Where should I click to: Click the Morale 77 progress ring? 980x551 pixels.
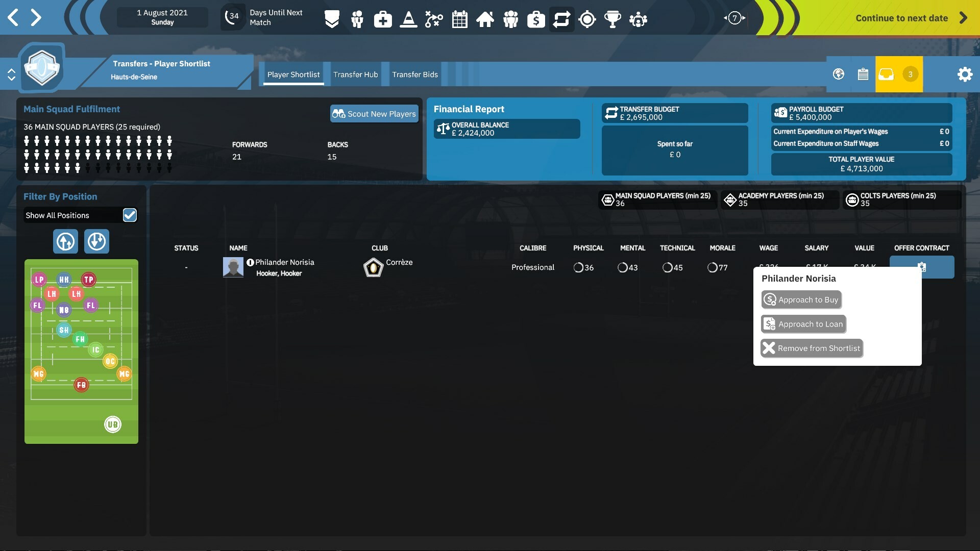pos(713,267)
